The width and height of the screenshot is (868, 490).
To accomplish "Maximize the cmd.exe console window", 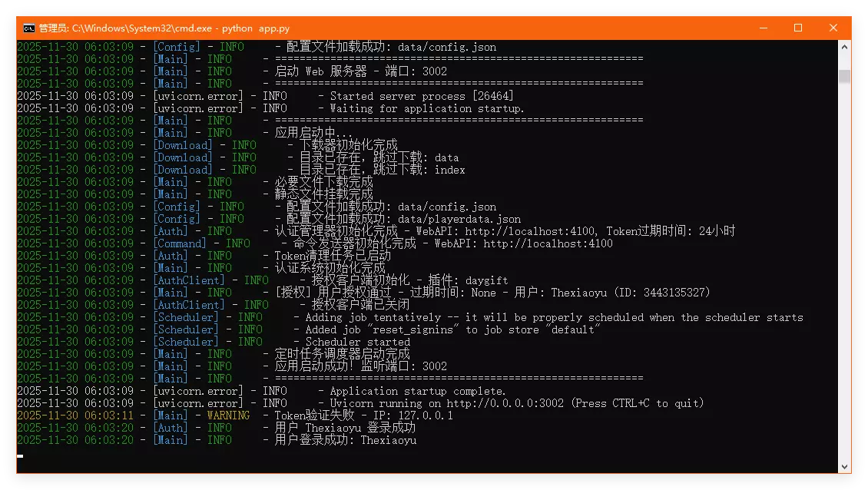I will 797,28.
